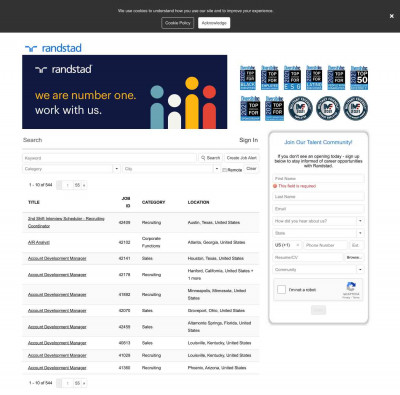This screenshot has width=400, height=395.
Task: Clear the search filters
Action: (251, 169)
